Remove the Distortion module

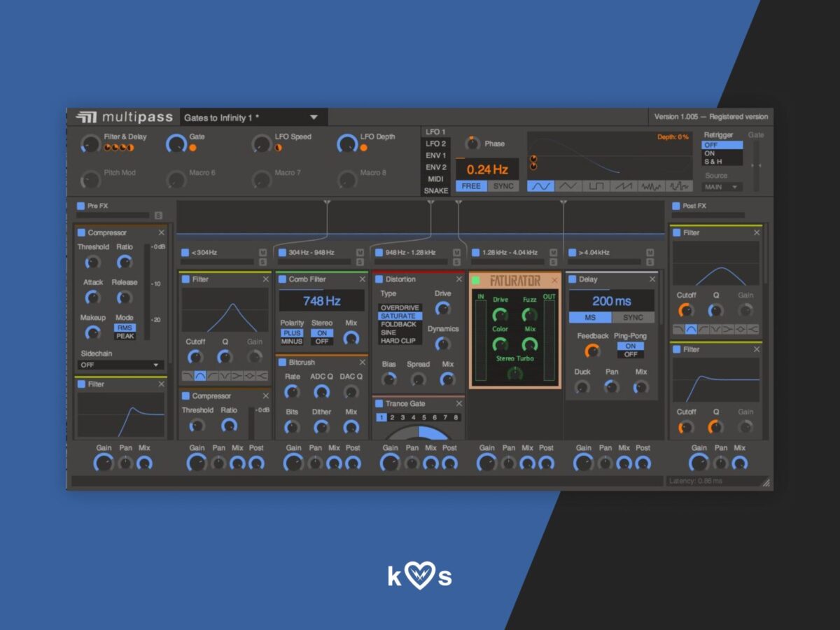pos(459,279)
